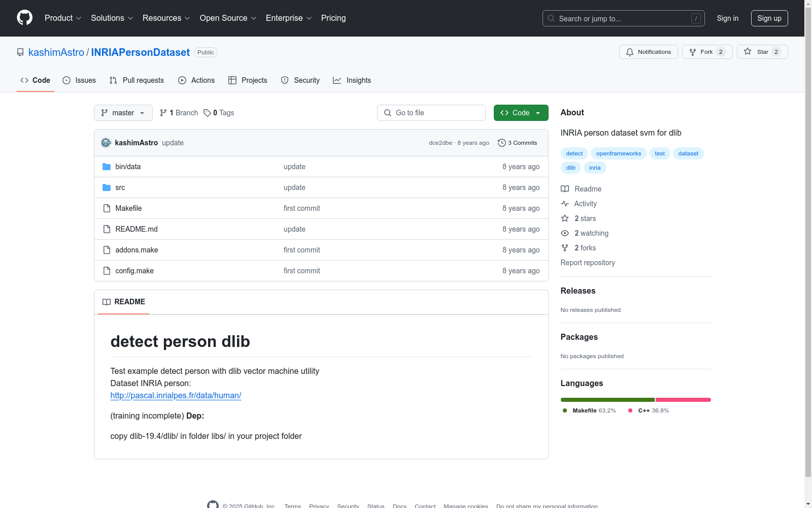
Task: Click the commits history clock icon
Action: 502,143
